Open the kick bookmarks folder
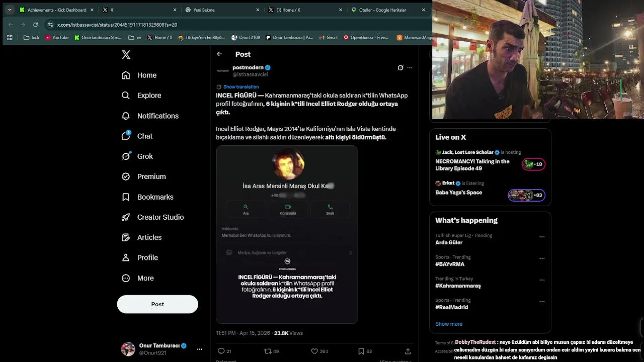The image size is (644, 362). [31, 37]
